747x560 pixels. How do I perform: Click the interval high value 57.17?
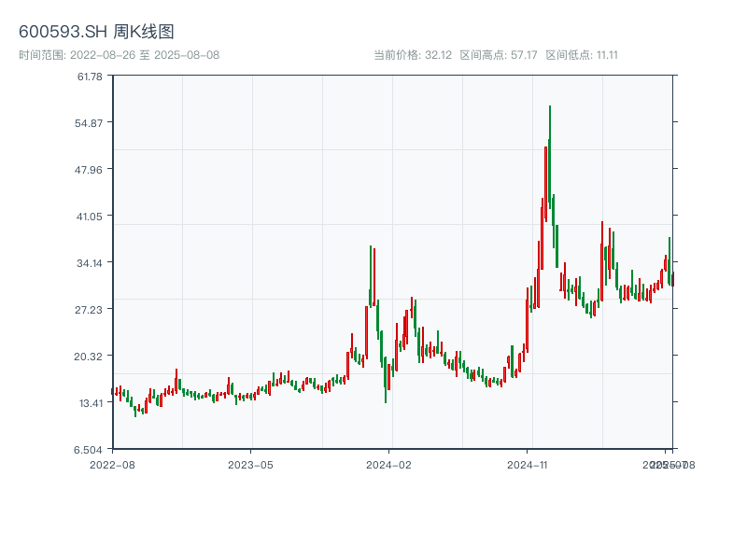pos(524,55)
